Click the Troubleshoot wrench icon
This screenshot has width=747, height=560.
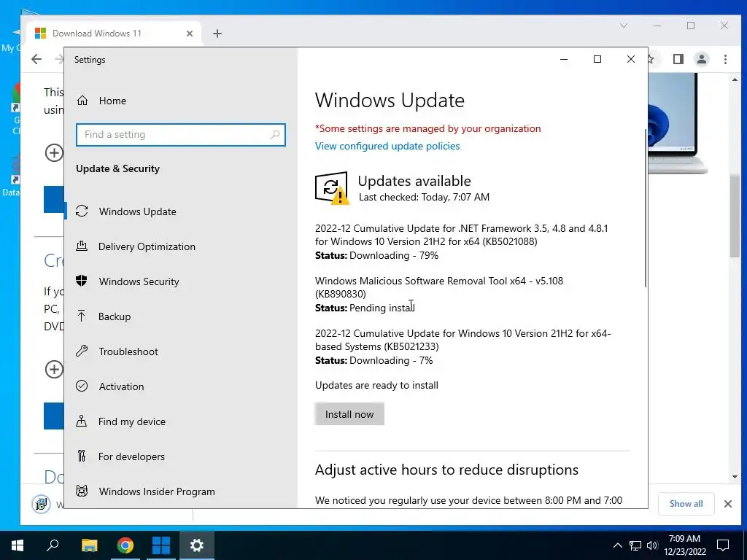pyautogui.click(x=82, y=351)
